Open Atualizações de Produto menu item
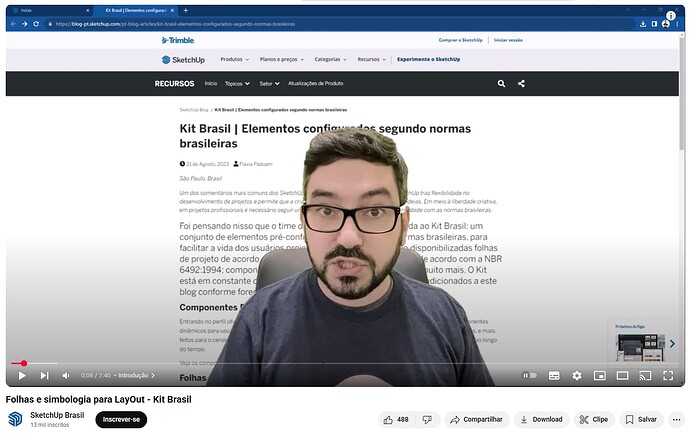Screen dimensions: 690x433 click(x=316, y=83)
